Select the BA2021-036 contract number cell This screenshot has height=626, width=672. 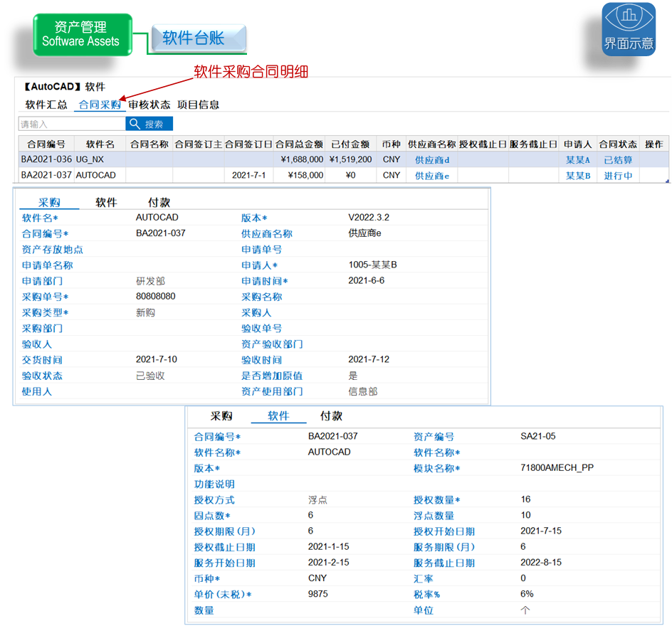tap(46, 159)
